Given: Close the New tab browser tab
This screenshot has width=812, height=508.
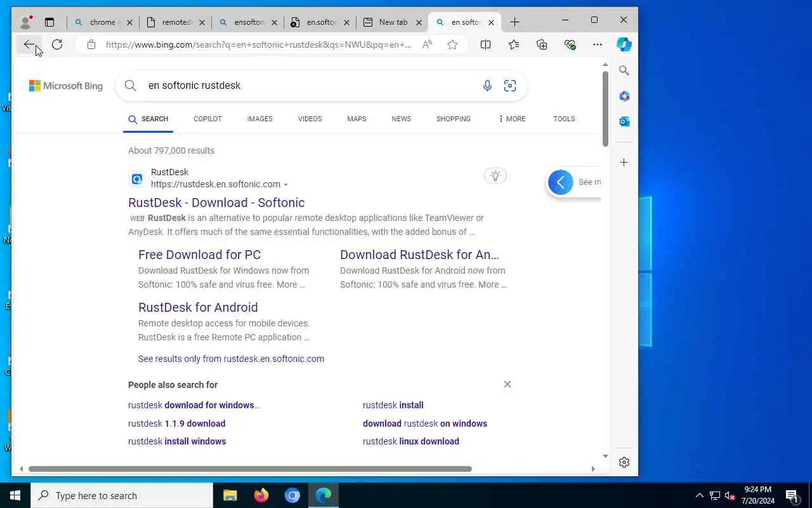Looking at the screenshot, I should point(419,22).
